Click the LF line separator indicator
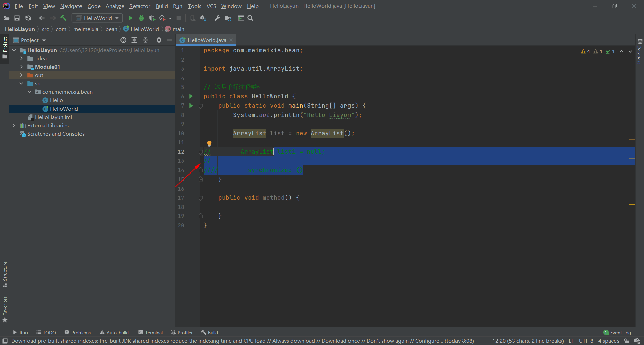 pos(571,341)
